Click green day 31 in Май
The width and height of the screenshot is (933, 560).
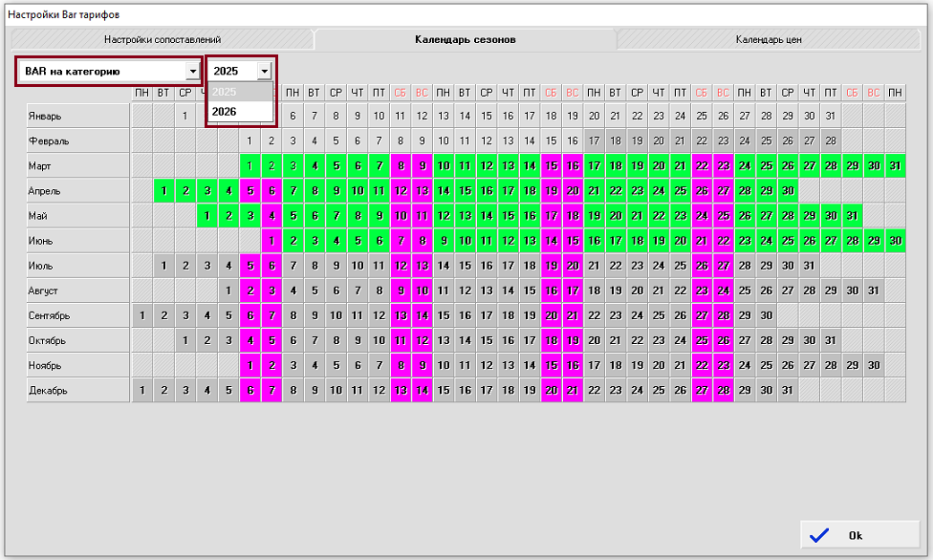[x=852, y=216]
